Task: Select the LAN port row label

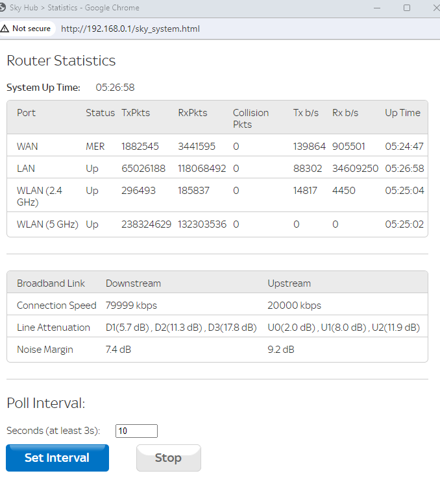Action: click(x=26, y=169)
